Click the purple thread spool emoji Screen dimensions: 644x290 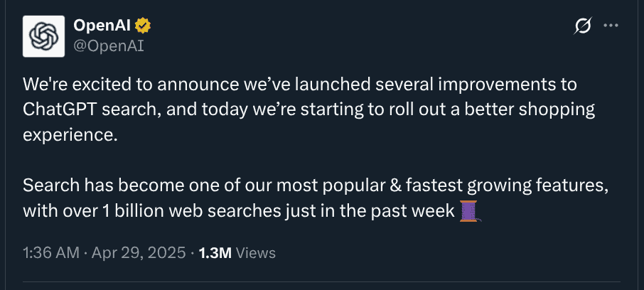tap(468, 211)
